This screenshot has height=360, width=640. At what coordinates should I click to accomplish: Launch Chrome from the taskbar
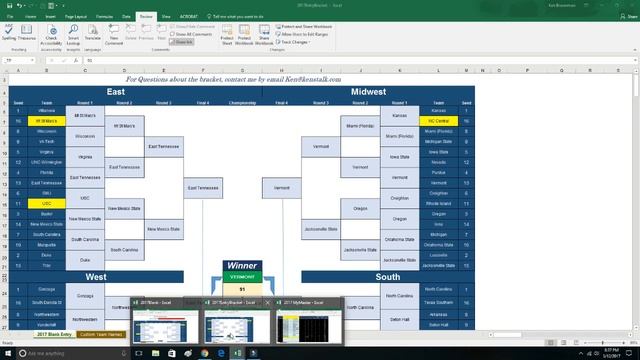(x=204, y=353)
